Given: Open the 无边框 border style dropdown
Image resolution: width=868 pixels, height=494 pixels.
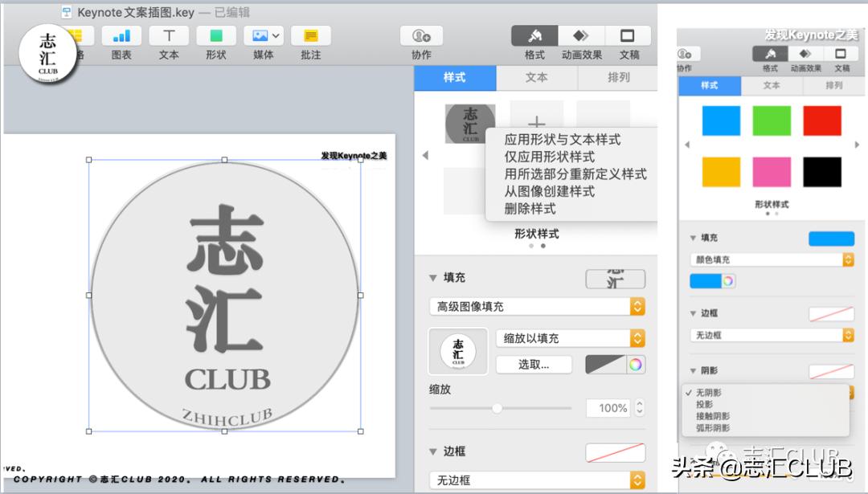Looking at the screenshot, I should tap(536, 480).
